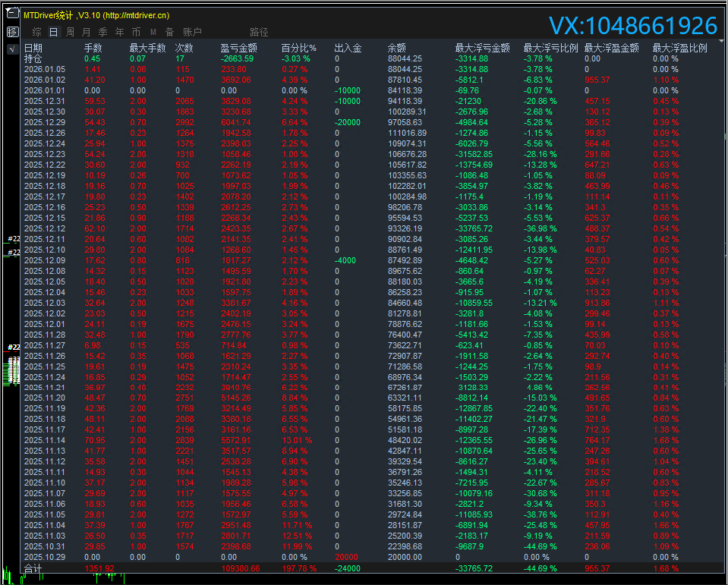Open the 币 currency tab

(x=136, y=32)
